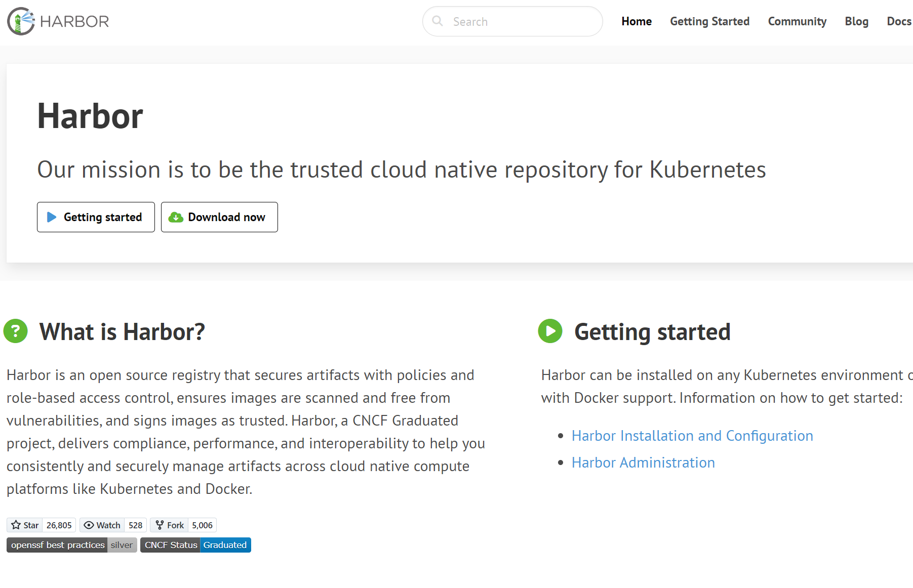Image resolution: width=913 pixels, height=588 pixels.
Task: Click the Harbor main heading
Action: (x=90, y=116)
